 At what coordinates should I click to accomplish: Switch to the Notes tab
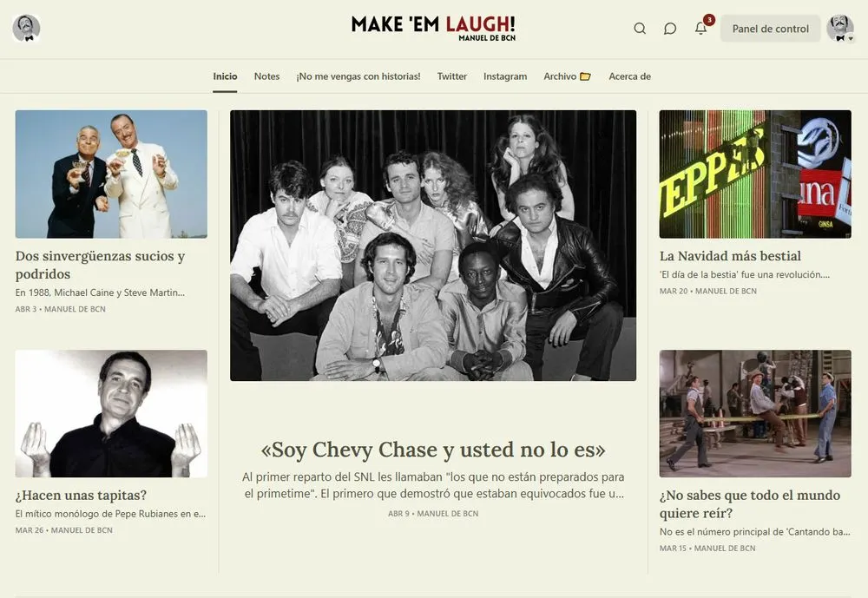tap(266, 76)
